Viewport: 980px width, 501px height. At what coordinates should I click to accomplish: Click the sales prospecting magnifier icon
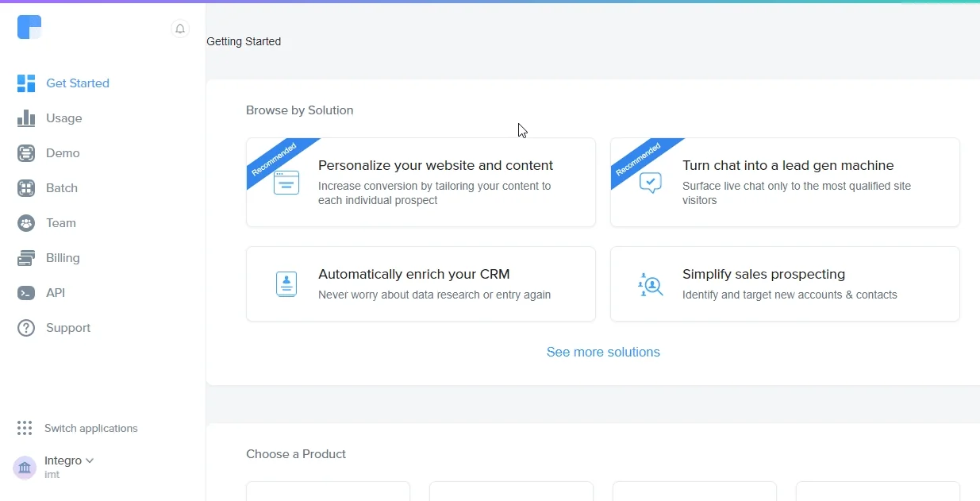pyautogui.click(x=651, y=284)
